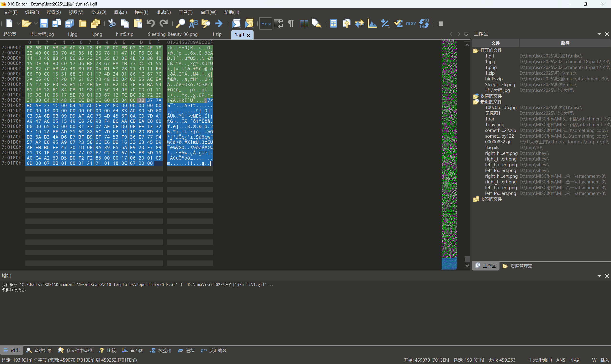Click the Save floppy disk icon
The width and height of the screenshot is (611, 364).
44,23
